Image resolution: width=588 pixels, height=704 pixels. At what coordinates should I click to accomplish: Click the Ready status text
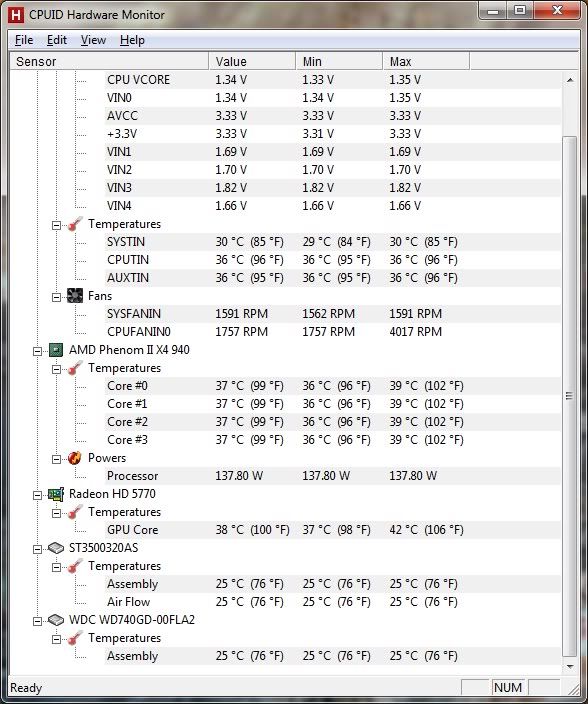tap(26, 687)
